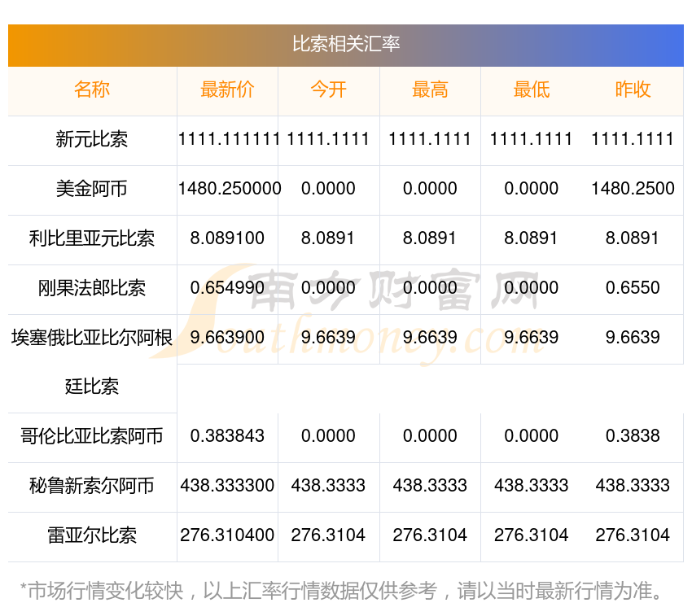Image resolution: width=692 pixels, height=616 pixels.
Task: Click the 最低 column header
Action: (532, 90)
